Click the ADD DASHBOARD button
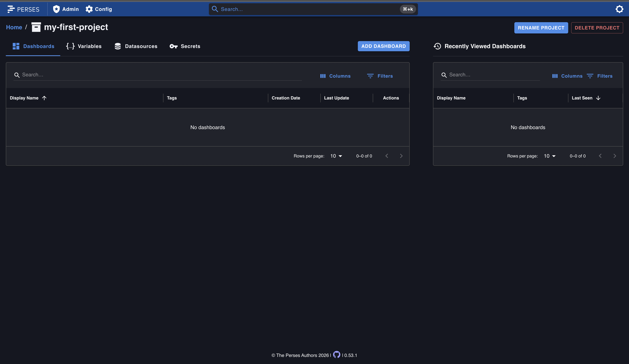 point(383,46)
